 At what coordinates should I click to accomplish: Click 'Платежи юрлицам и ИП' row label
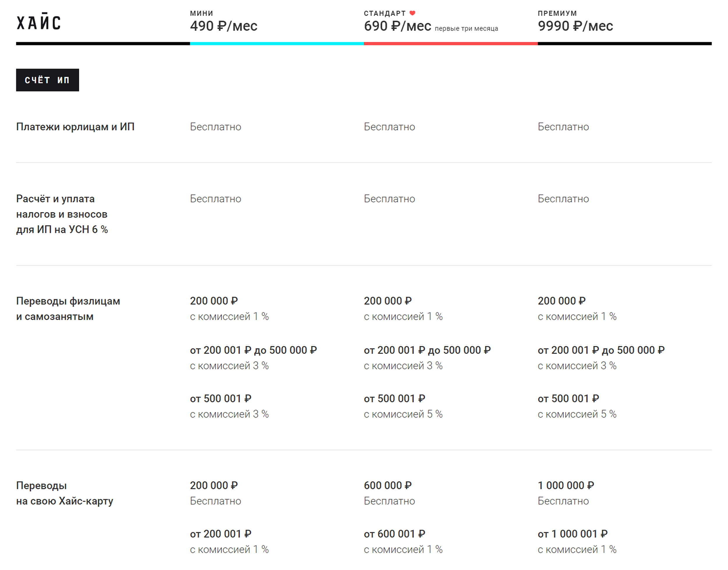(75, 127)
